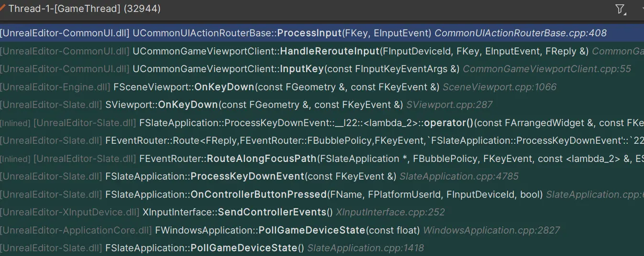Expand the chevron at the header's right edge

642,9
